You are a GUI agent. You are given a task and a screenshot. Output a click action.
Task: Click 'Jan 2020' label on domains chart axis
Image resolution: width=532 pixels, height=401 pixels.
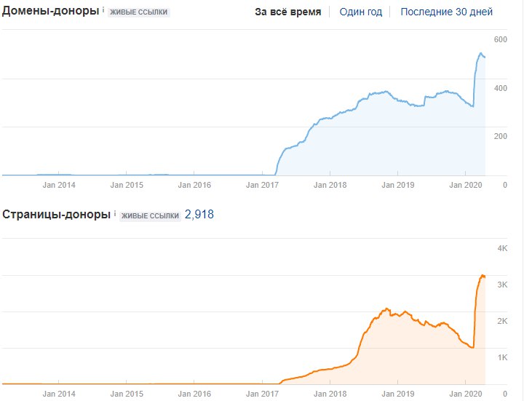[x=466, y=185]
